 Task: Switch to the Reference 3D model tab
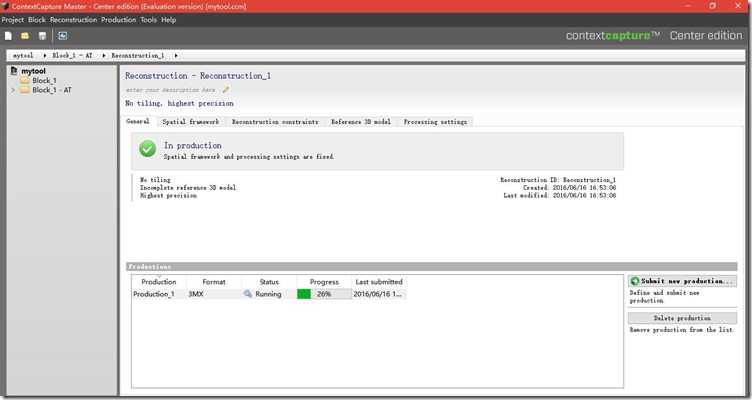[361, 122]
